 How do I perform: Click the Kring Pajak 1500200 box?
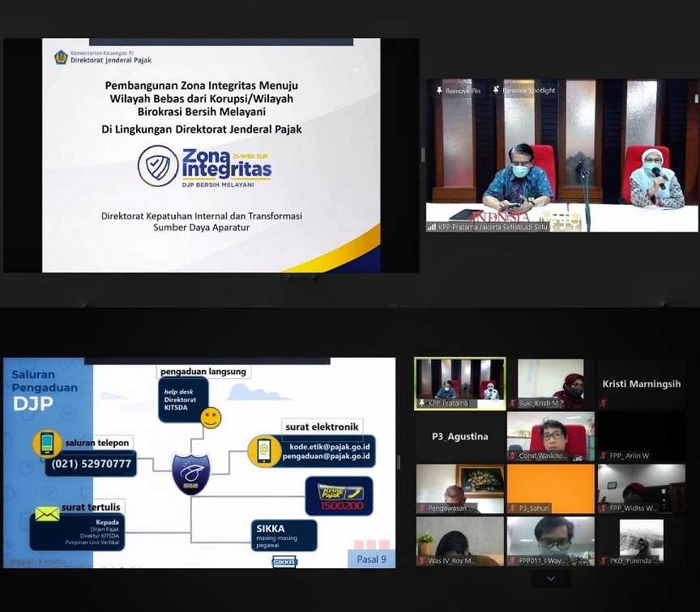(x=339, y=495)
